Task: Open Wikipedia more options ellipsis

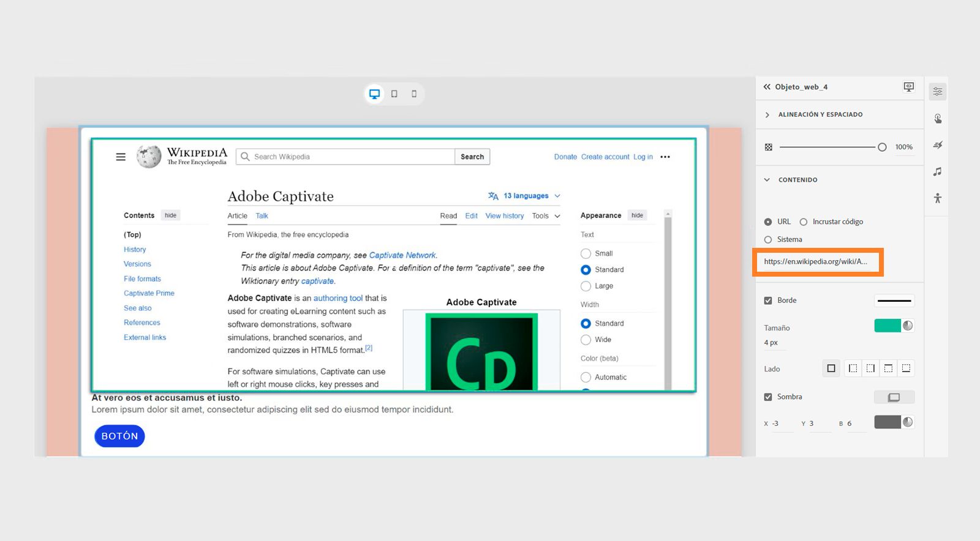Action: (665, 157)
